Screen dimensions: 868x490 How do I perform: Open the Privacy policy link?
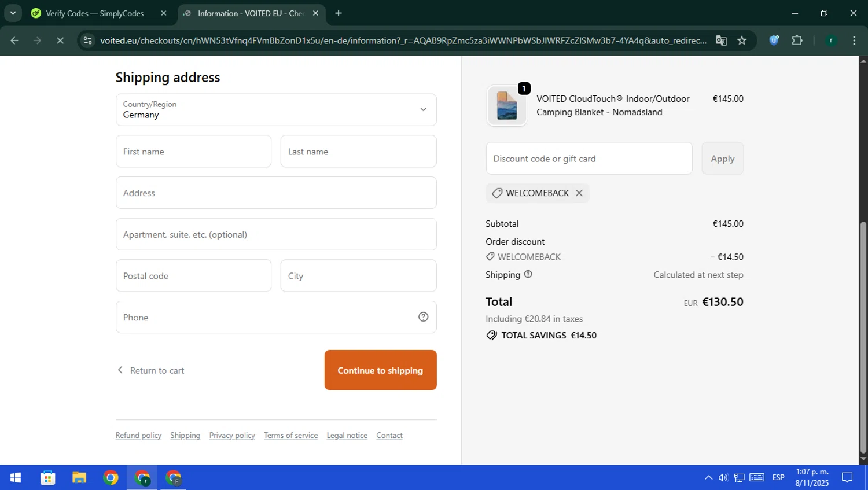(x=232, y=436)
